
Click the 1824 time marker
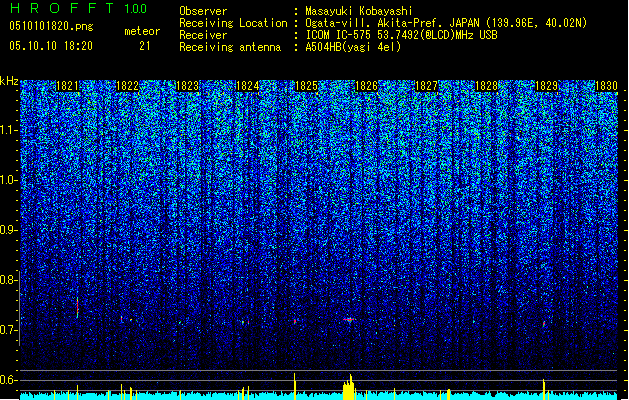[x=248, y=86]
